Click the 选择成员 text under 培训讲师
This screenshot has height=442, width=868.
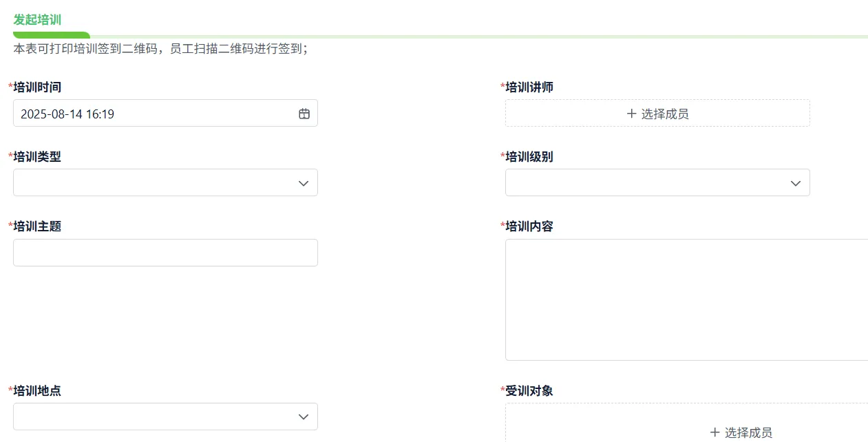(665, 114)
